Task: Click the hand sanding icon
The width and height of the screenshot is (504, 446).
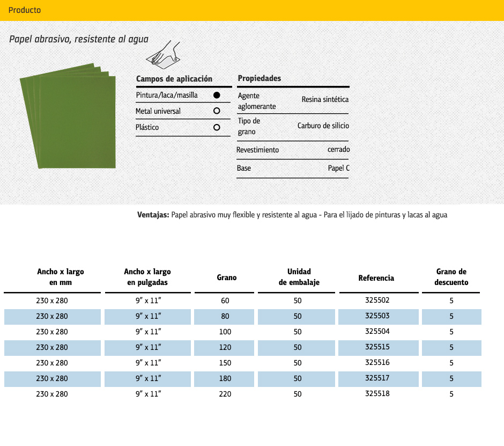Action: click(x=163, y=54)
